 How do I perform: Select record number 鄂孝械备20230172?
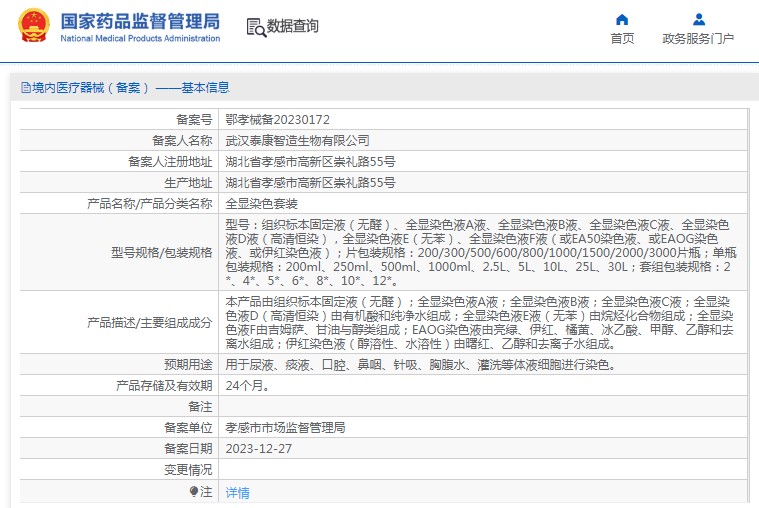(x=277, y=120)
